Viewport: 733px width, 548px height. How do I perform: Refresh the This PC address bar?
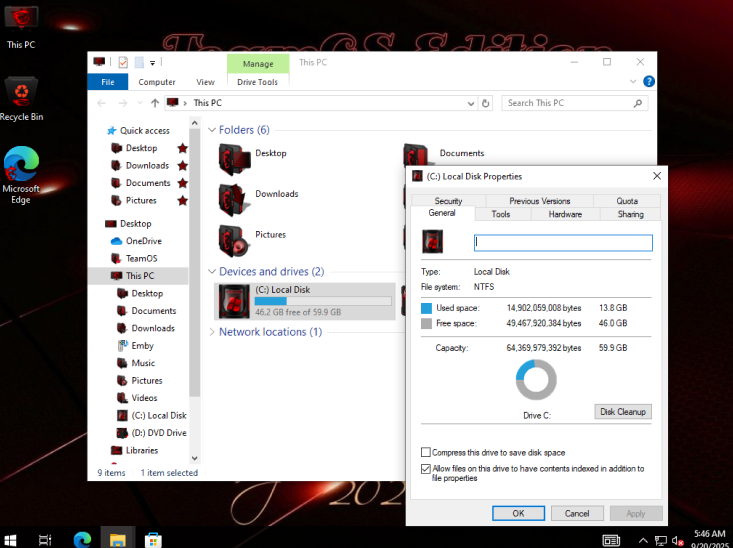pyautogui.click(x=486, y=103)
